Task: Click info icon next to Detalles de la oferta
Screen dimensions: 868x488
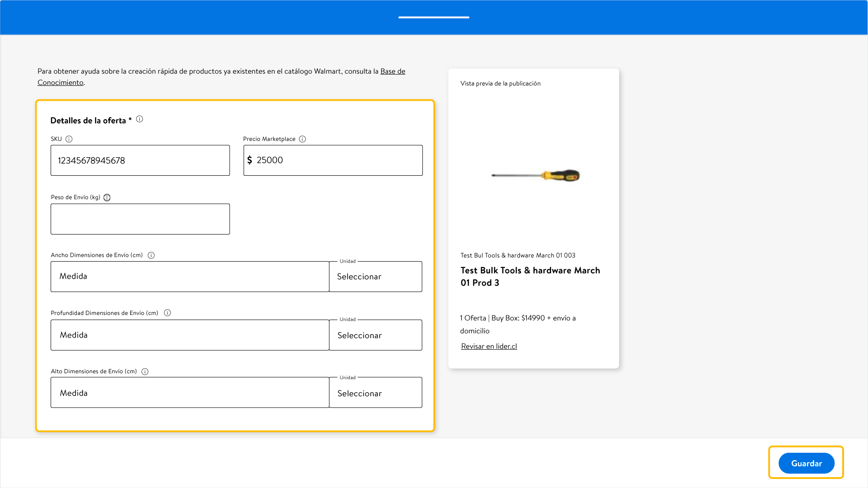Action: click(140, 119)
